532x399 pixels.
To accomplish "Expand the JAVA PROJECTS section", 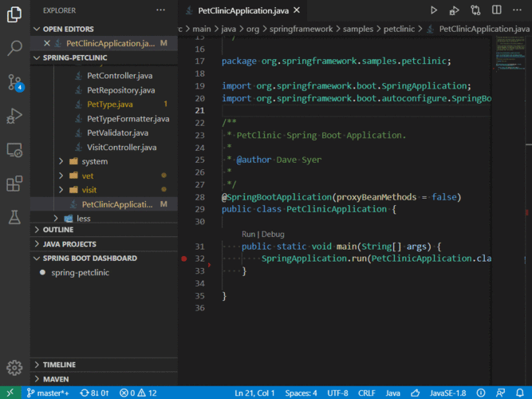I will [x=69, y=244].
